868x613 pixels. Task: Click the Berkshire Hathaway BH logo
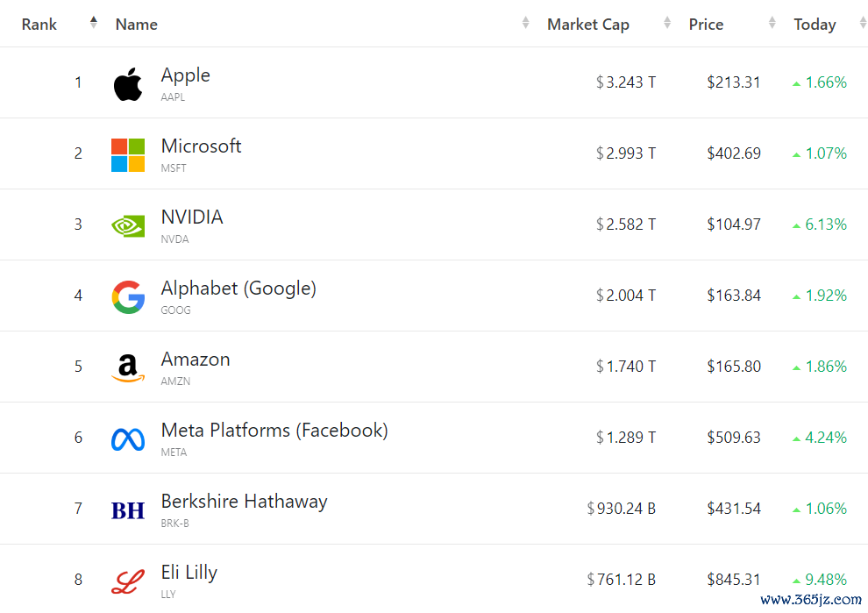(x=128, y=510)
